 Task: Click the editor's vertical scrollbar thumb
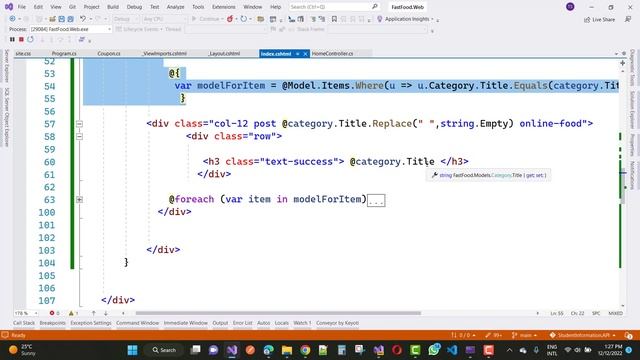pos(622,187)
